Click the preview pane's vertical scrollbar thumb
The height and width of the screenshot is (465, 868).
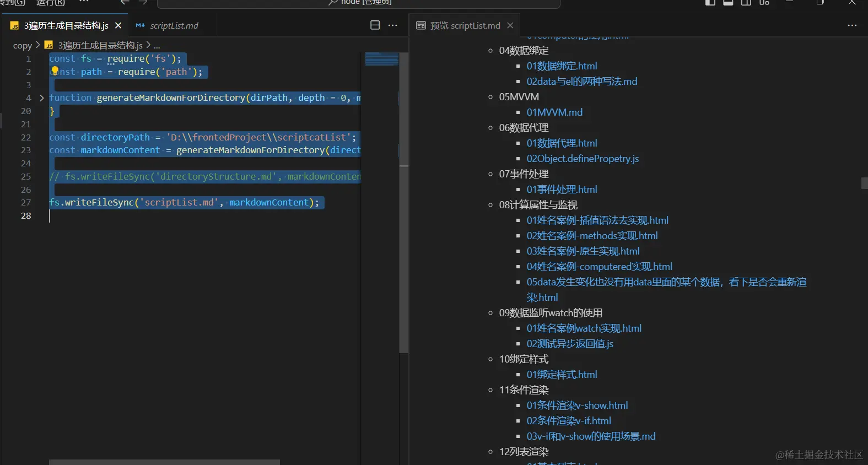point(864,183)
